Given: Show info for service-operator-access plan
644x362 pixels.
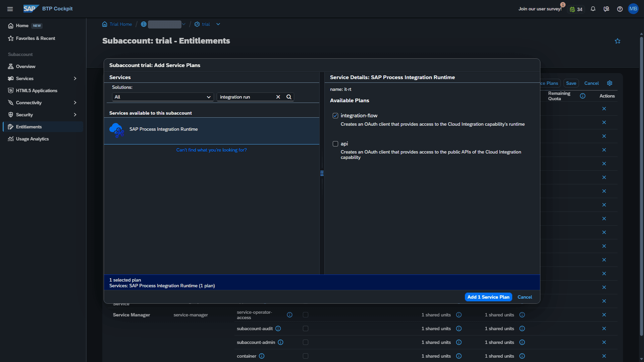Looking at the screenshot, I should 290,315.
